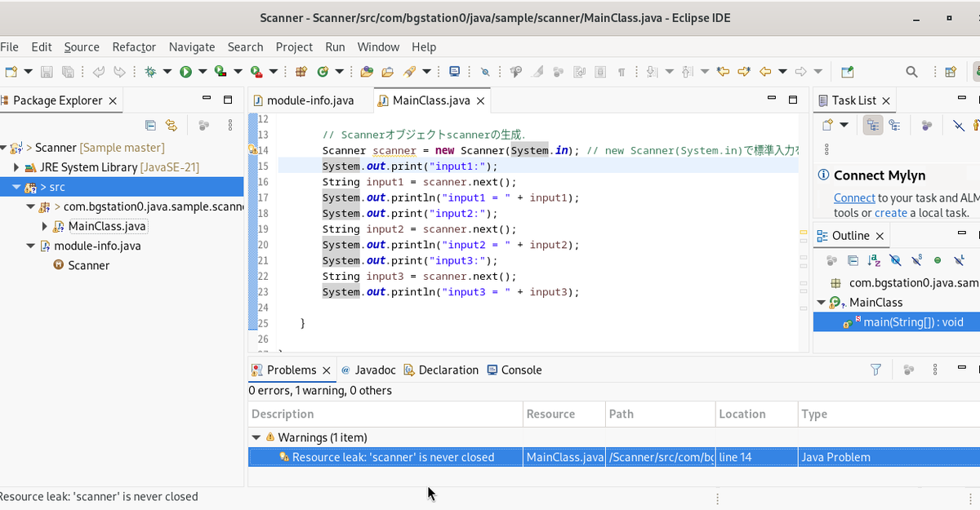This screenshot has width=980, height=510.
Task: Click the Connect link in Mylyn
Action: 854,197
